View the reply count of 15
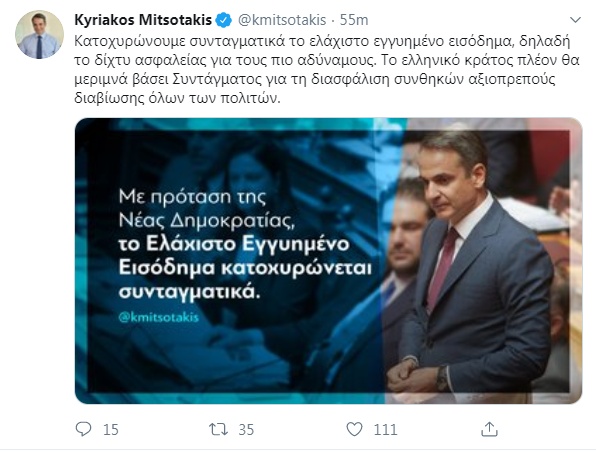The width and height of the screenshot is (596, 453). (111, 430)
